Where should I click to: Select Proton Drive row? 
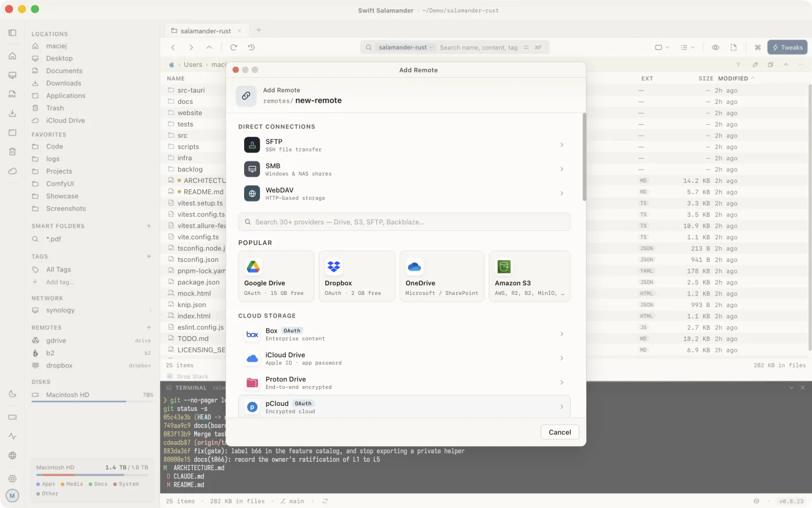(404, 383)
